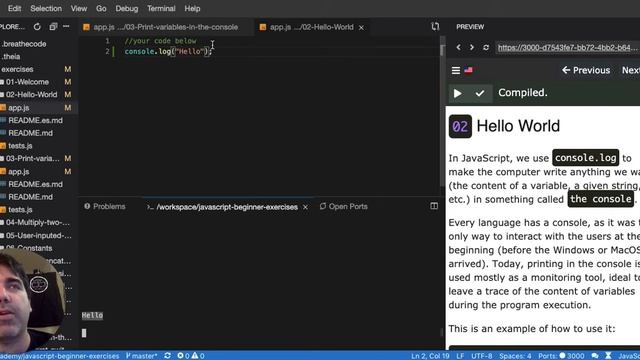Open the Go menu
Screen dimensions: 640x360
pyautogui.click(x=101, y=8)
